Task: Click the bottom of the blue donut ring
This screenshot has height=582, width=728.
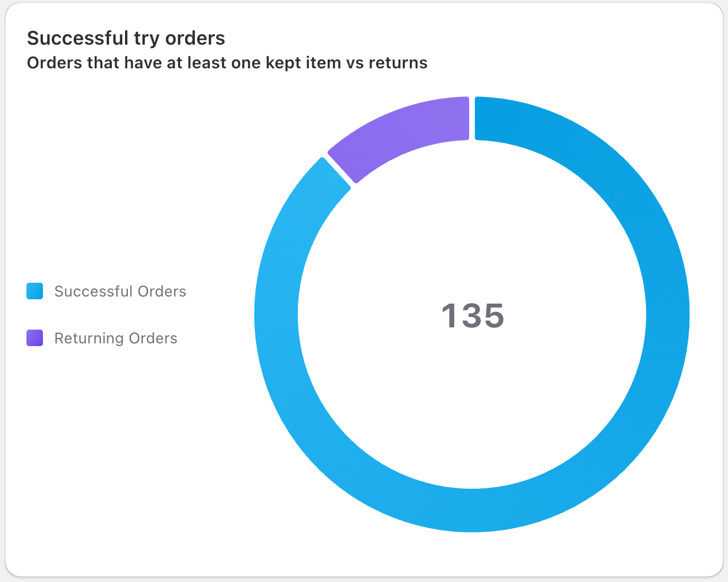Action: pyautogui.click(x=472, y=510)
